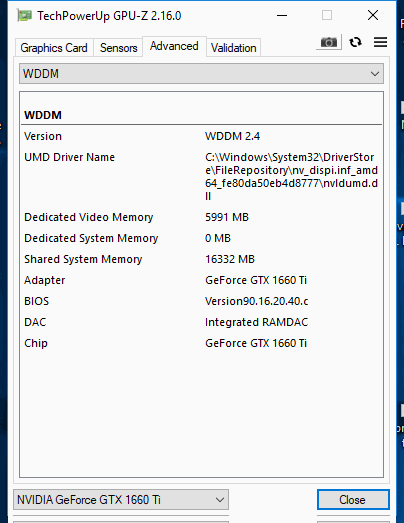Click the DAC row label

(35, 322)
